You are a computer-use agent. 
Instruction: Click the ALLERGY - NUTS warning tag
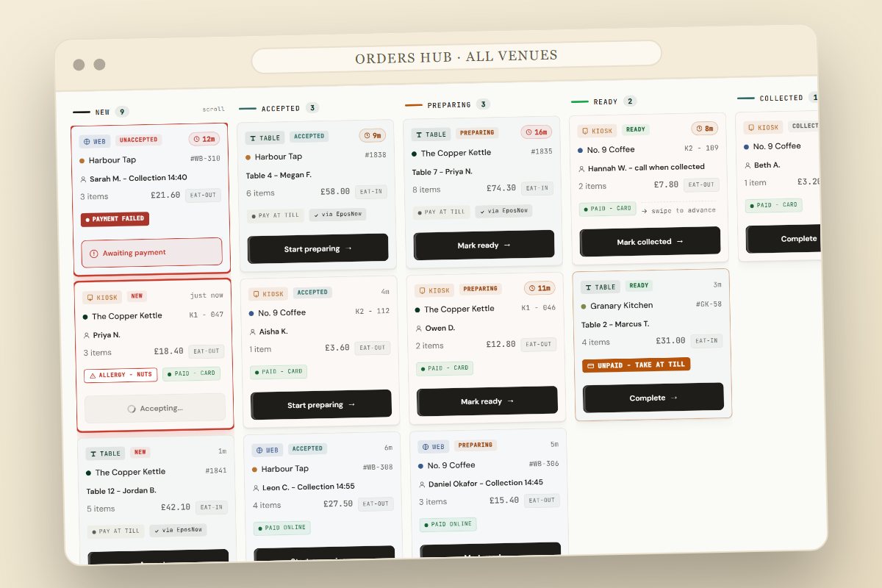(x=121, y=375)
